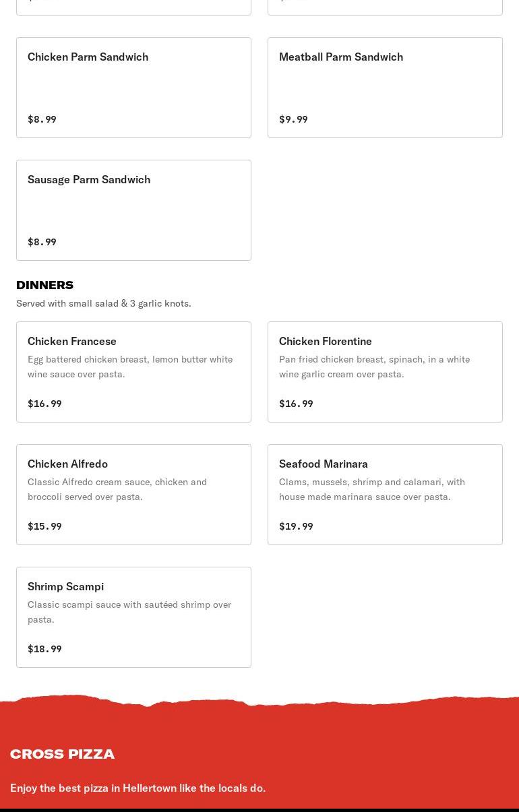Select the Meatball Parm Sandwich title
519x812 pixels.
(340, 57)
